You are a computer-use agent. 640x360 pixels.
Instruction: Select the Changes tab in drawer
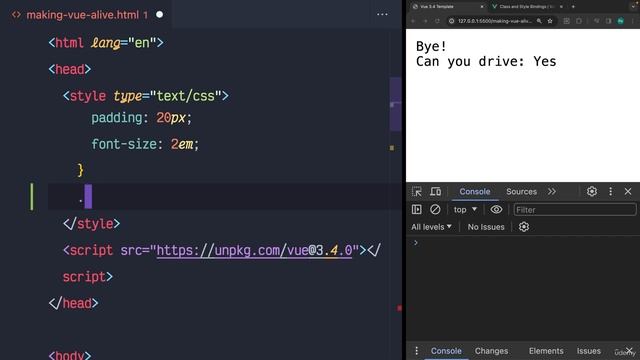click(491, 351)
